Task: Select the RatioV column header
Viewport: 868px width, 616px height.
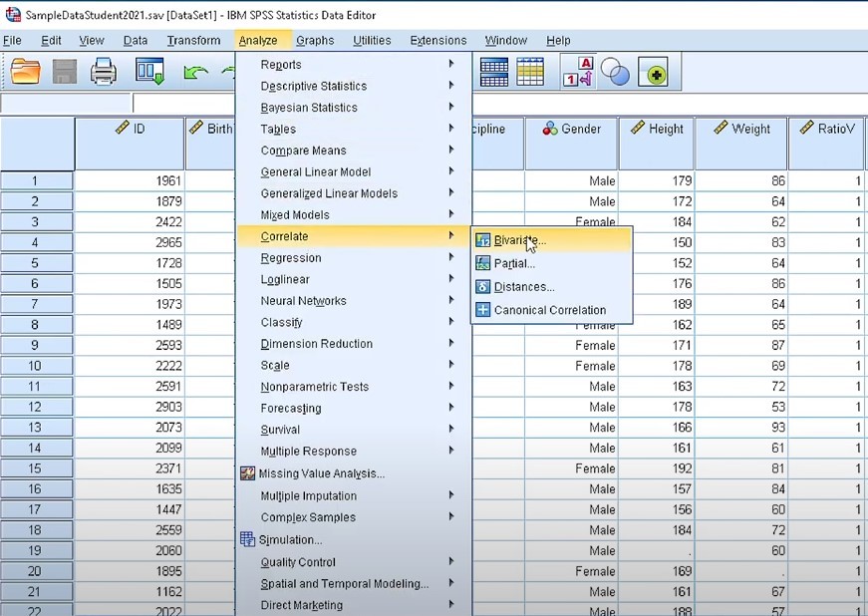Action: pyautogui.click(x=826, y=144)
